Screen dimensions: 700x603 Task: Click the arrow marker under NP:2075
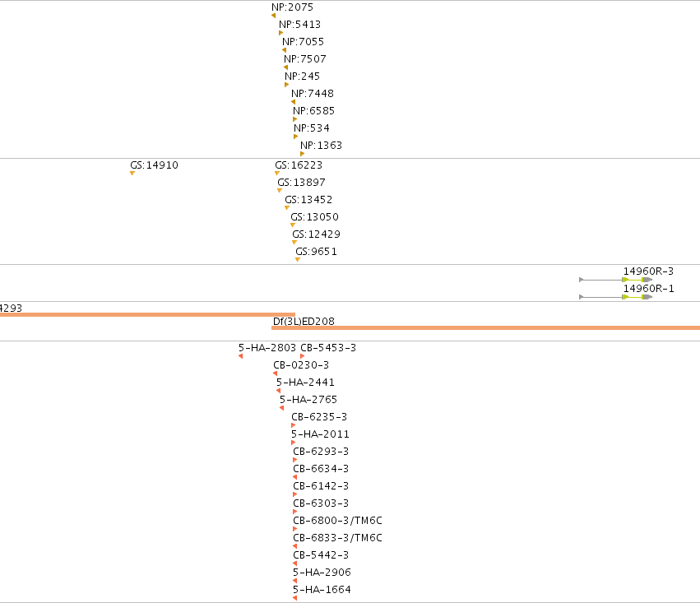click(274, 16)
